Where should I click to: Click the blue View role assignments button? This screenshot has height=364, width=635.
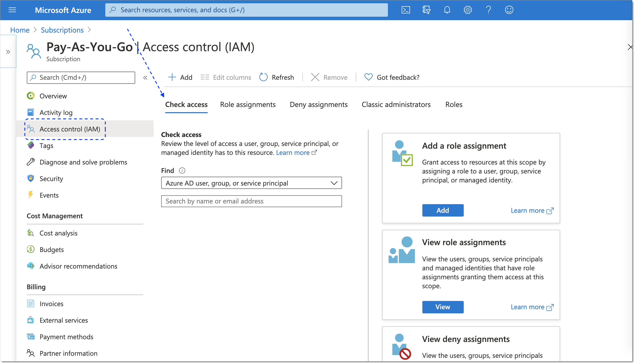click(x=443, y=307)
